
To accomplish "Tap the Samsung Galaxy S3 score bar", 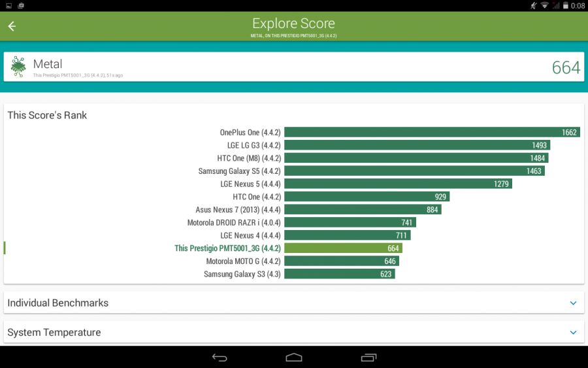I will [339, 274].
